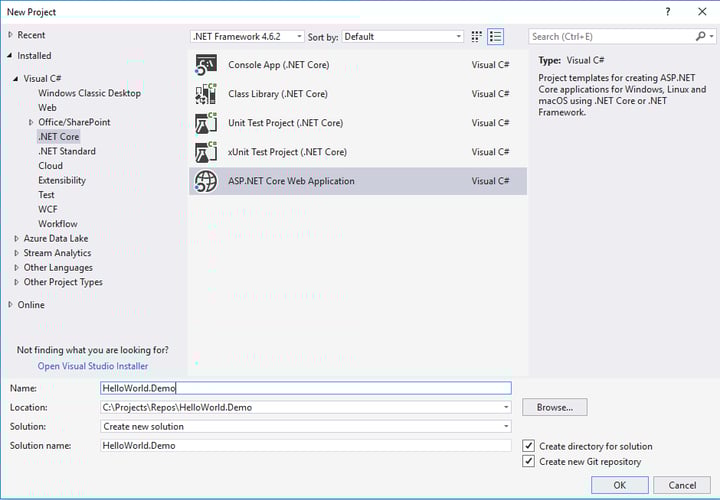Image resolution: width=720 pixels, height=500 pixels.
Task: Select the Web category
Action: pos(47,107)
